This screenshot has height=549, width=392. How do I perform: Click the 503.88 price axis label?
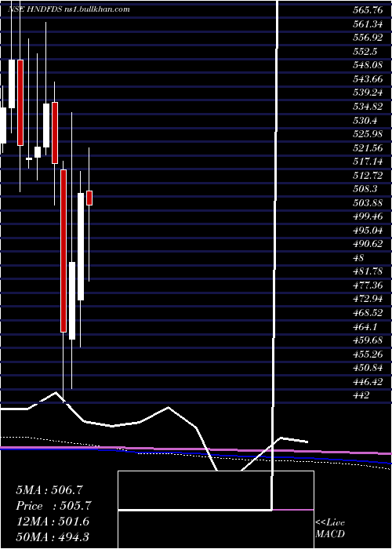pos(368,202)
